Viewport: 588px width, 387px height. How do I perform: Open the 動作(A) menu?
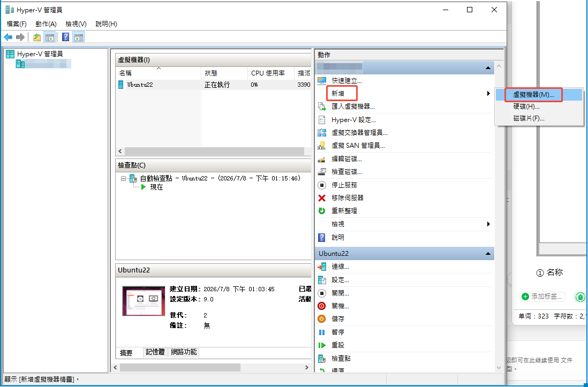click(x=46, y=24)
